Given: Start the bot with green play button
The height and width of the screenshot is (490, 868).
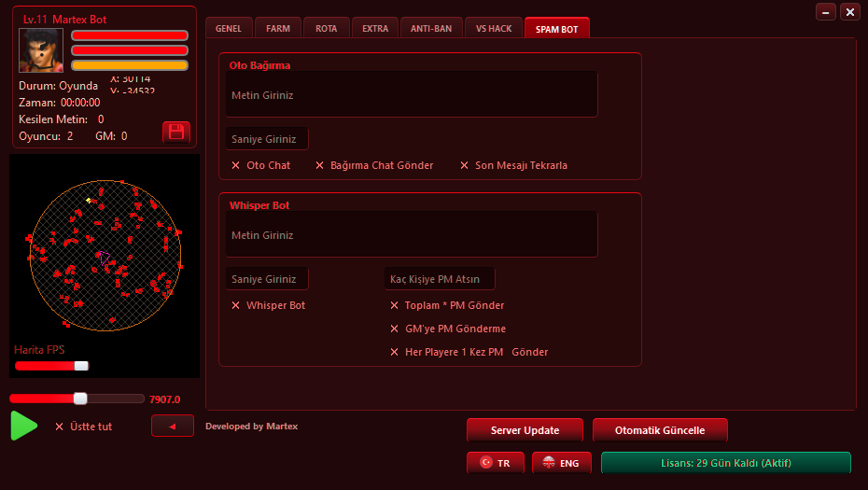Looking at the screenshot, I should (24, 426).
